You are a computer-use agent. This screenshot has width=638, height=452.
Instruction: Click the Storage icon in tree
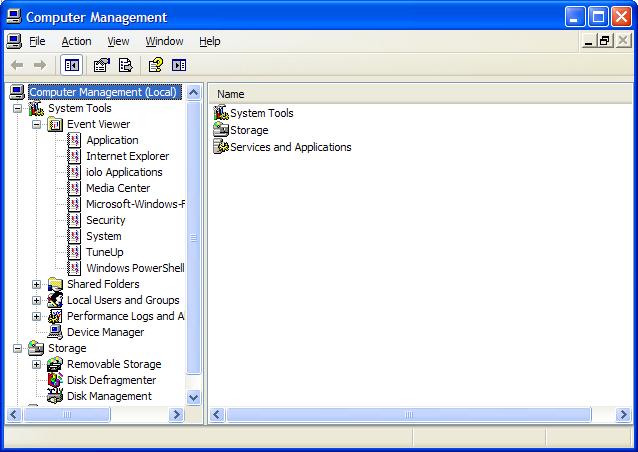[x=36, y=348]
